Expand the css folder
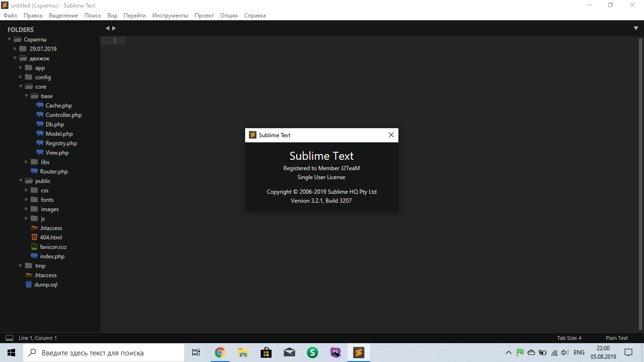Viewport: 644px width, 362px height. 26,190
